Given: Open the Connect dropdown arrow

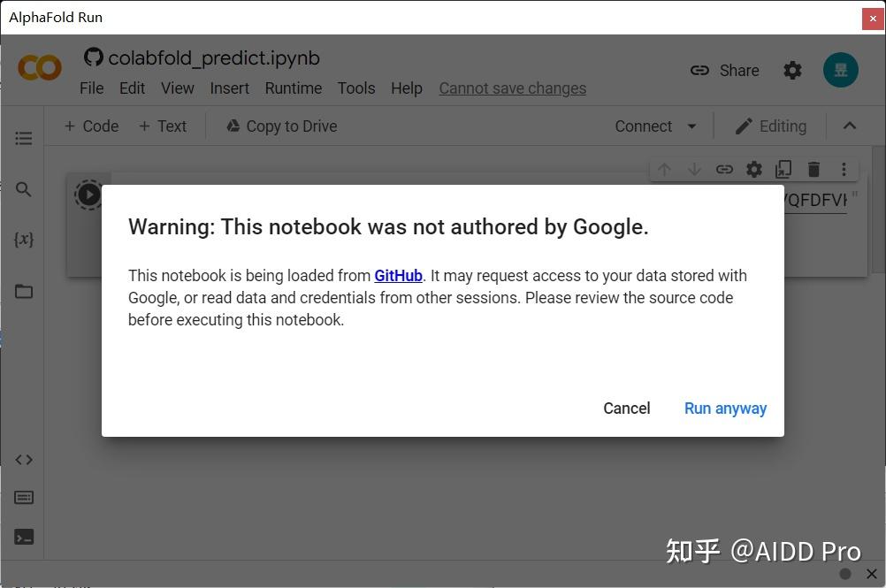Looking at the screenshot, I should (x=692, y=126).
